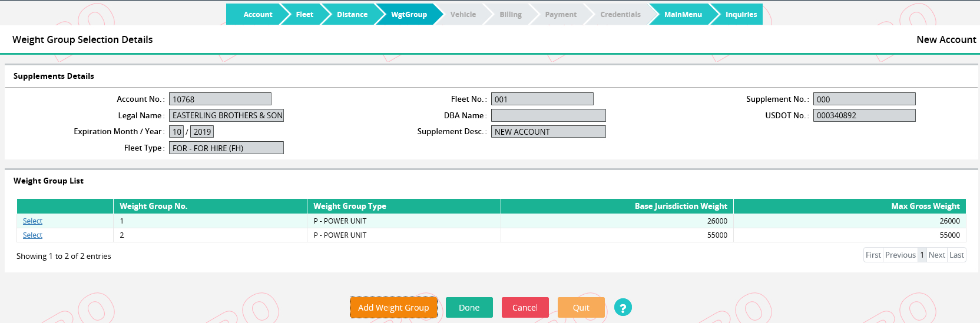The height and width of the screenshot is (323, 980).
Task: Click the USDOT No. field
Action: 864,115
